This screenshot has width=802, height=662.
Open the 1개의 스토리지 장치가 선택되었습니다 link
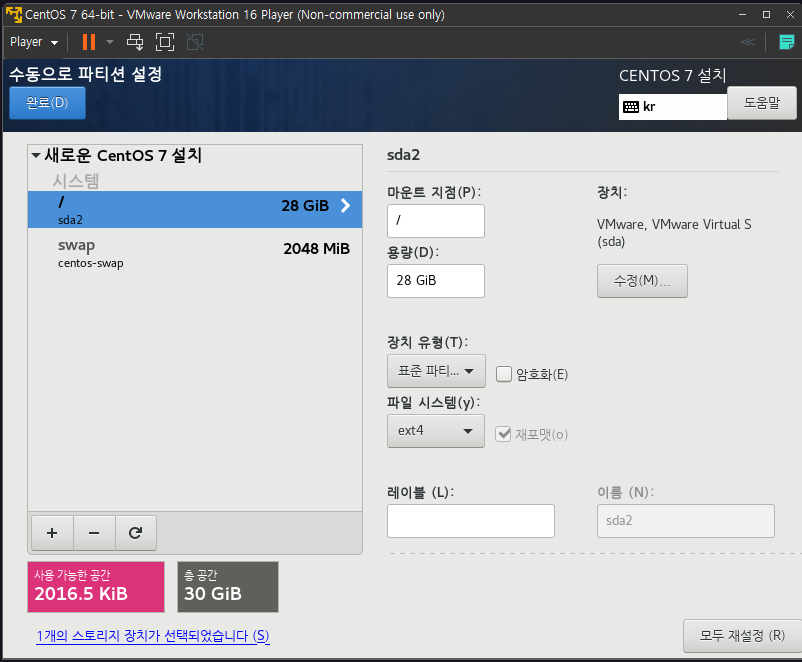point(153,636)
